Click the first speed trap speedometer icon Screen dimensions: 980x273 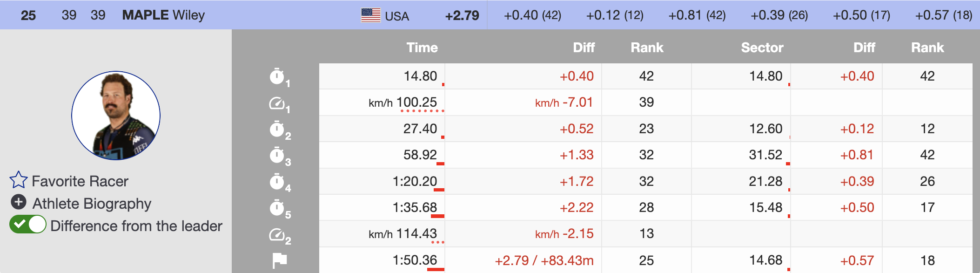pos(277,103)
